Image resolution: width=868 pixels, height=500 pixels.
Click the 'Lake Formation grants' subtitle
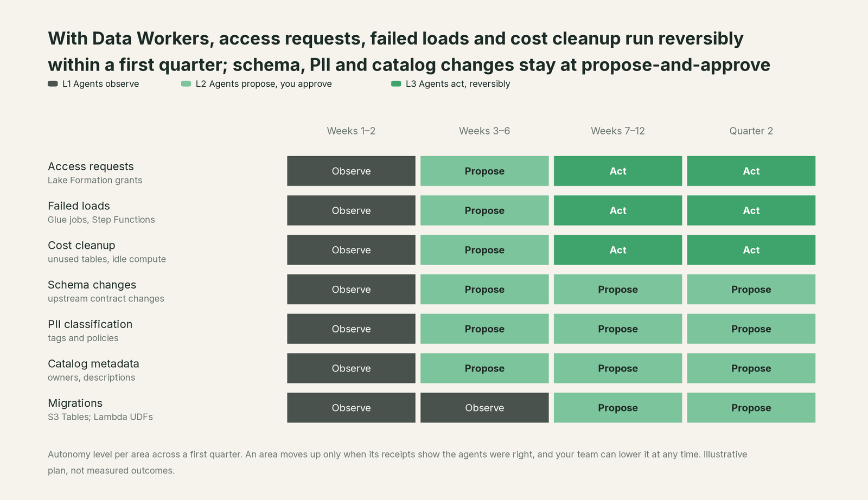pyautogui.click(x=95, y=180)
